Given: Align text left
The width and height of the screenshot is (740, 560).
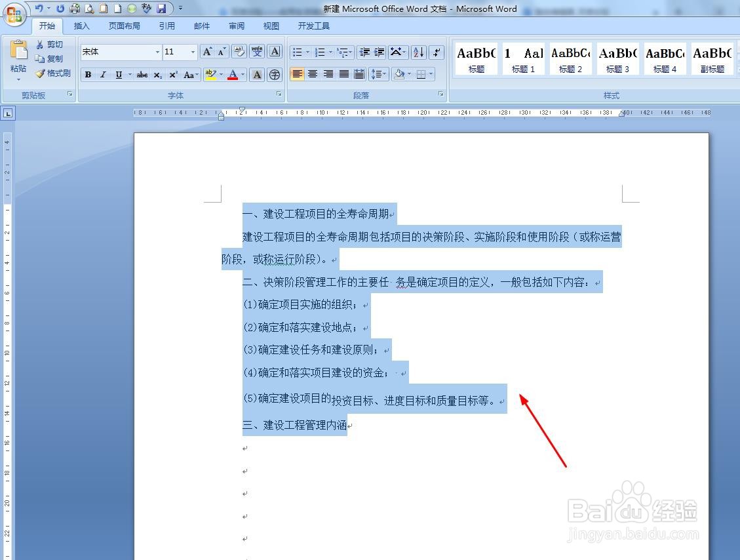Looking at the screenshot, I should coord(297,74).
